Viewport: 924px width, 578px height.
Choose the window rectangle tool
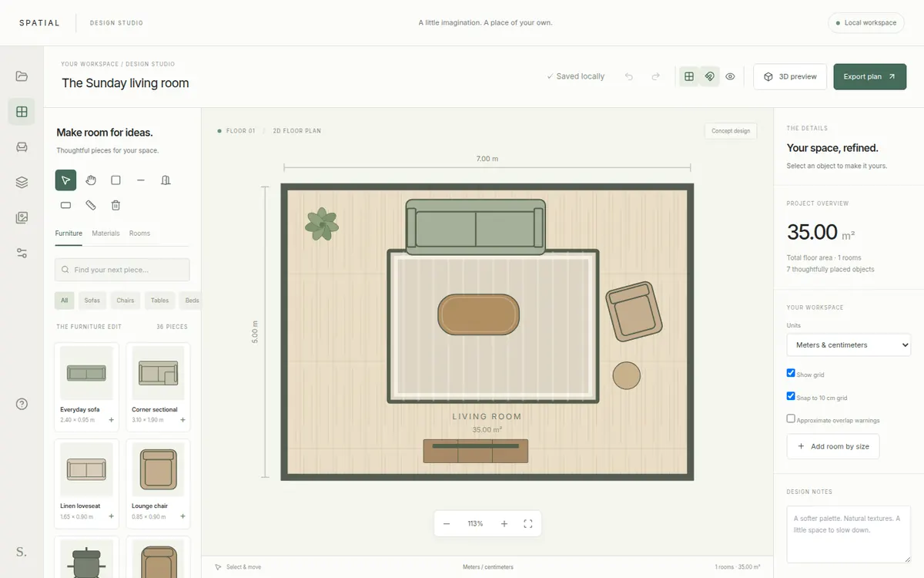tap(65, 205)
